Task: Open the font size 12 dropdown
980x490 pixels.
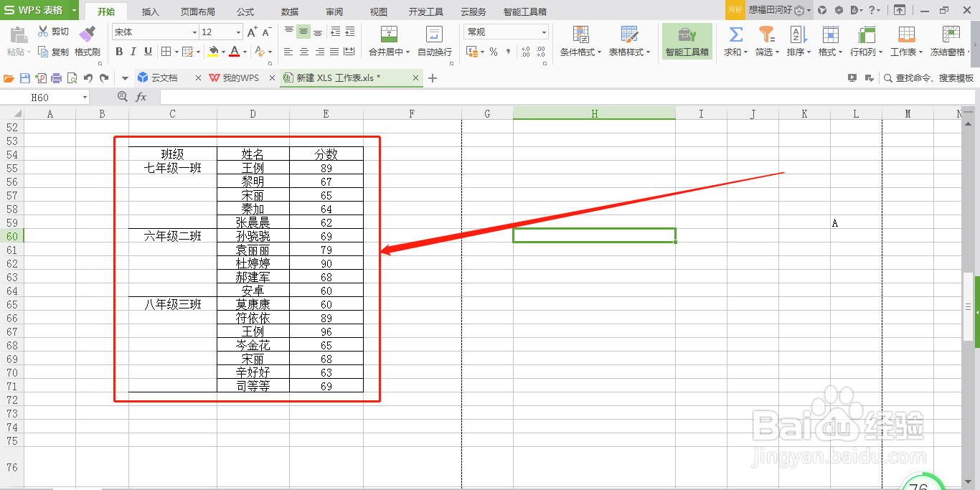Action: click(x=238, y=32)
